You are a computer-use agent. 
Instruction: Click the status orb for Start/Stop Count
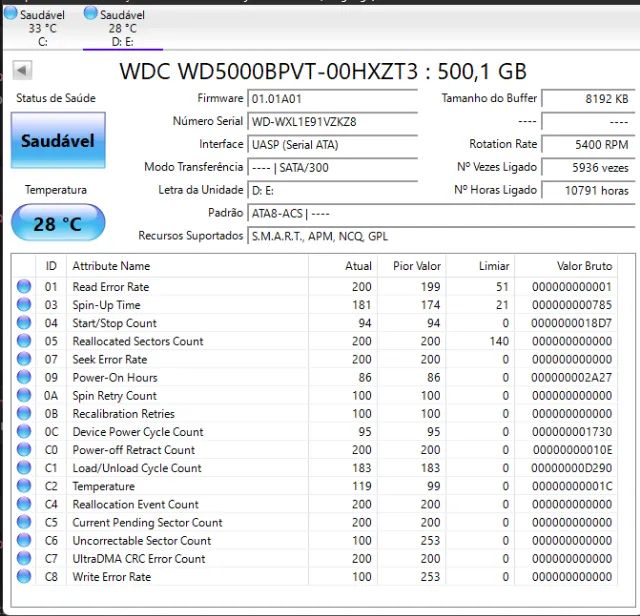24,322
